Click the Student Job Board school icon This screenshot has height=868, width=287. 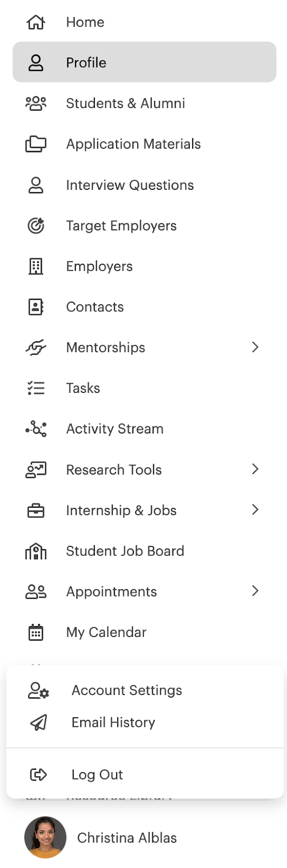tap(36, 551)
